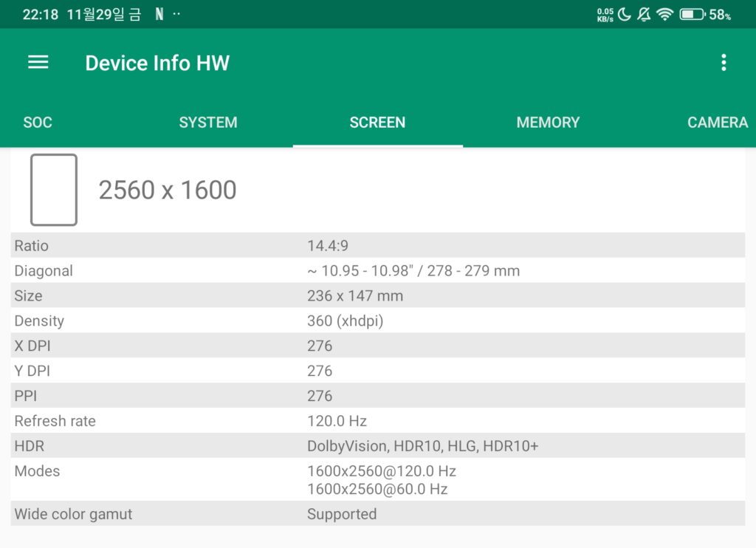756x548 pixels.
Task: Tap the Size label
Action: tap(29, 295)
